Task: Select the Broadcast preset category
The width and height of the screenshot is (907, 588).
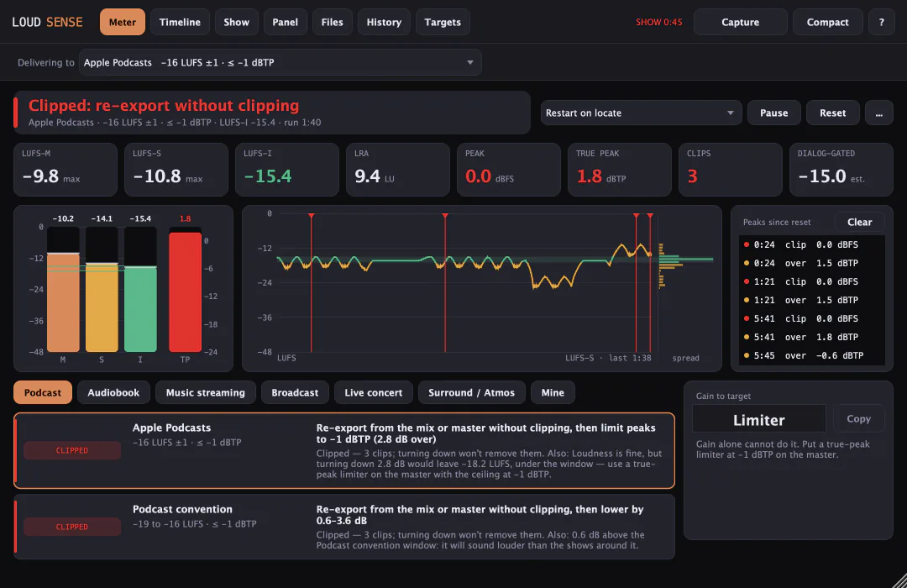Action: point(295,392)
